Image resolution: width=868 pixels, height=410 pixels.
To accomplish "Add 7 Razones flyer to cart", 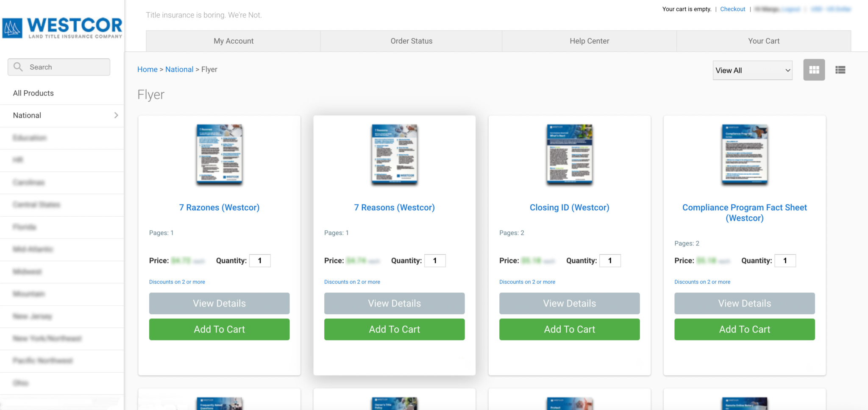I will point(219,329).
